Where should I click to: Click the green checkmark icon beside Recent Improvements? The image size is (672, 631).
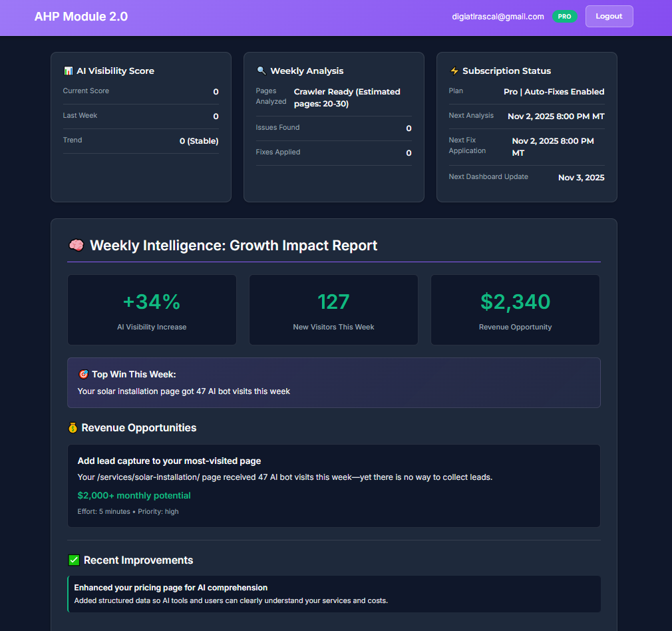[x=74, y=560]
